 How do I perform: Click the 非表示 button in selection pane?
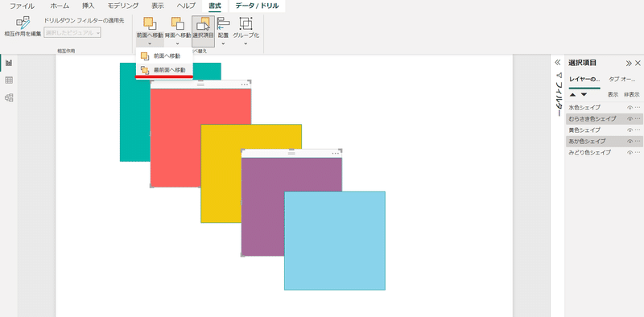(632, 94)
